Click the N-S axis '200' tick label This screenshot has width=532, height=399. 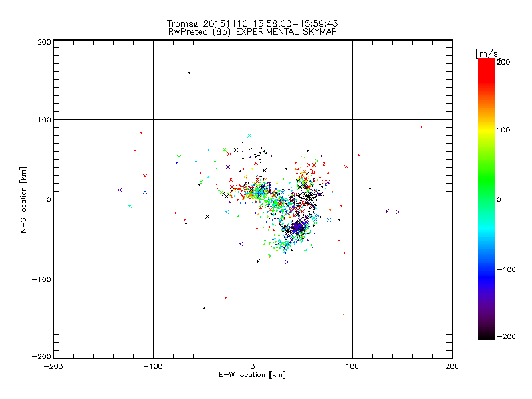coord(44,42)
